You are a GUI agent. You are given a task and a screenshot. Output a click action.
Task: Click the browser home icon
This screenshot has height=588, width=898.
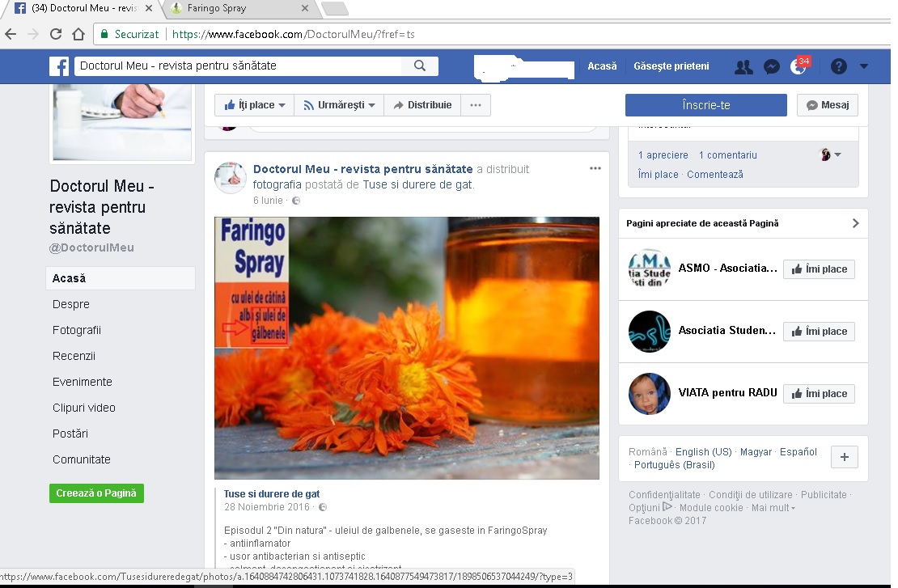pos(78,34)
